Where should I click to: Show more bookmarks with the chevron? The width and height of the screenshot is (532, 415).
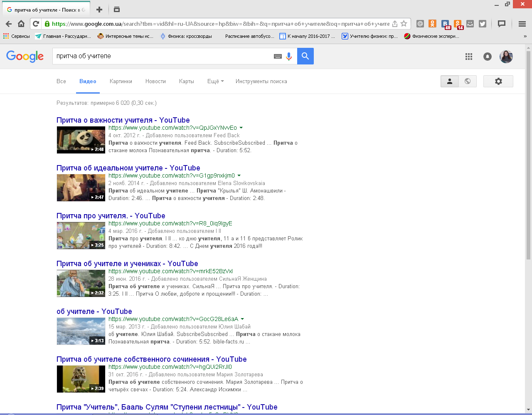tap(525, 36)
